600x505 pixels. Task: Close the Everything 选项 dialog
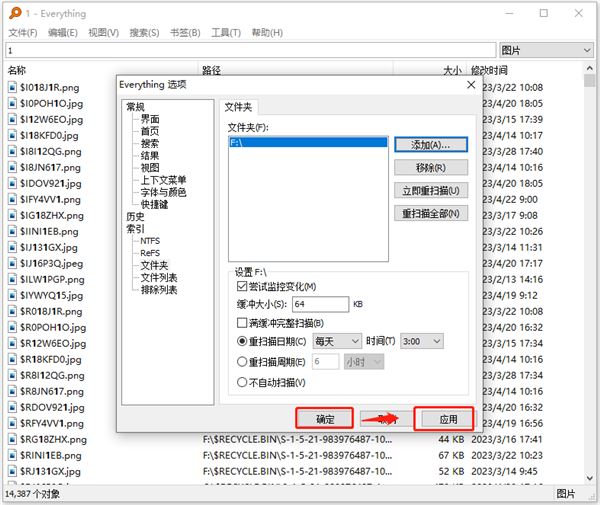tap(471, 85)
